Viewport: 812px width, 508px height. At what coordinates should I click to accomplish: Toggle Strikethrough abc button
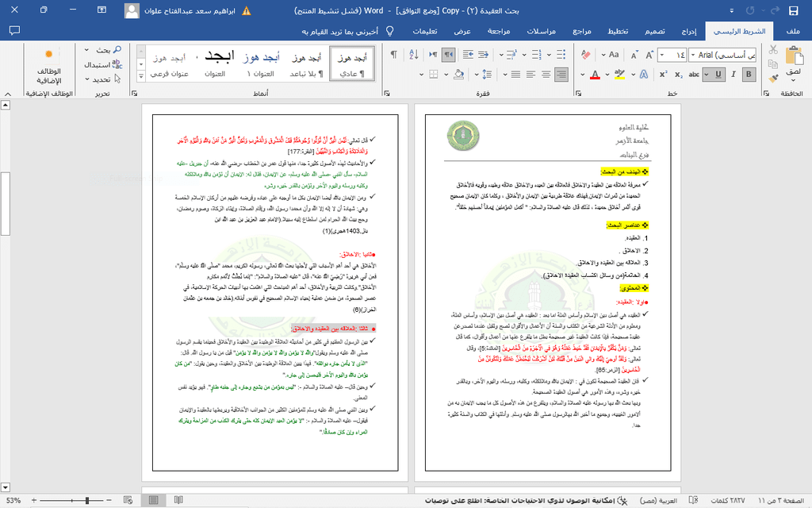694,75
